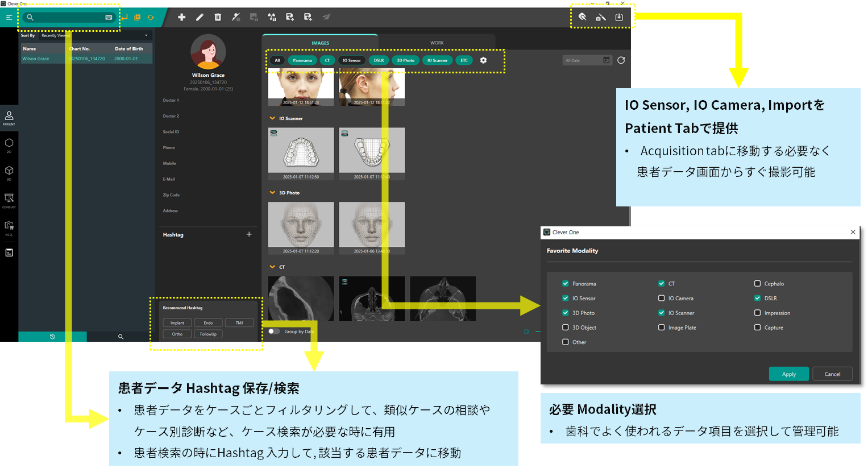Open the All Date calendar picker
Image resolution: width=868 pixels, height=468 pixels.
coord(606,60)
